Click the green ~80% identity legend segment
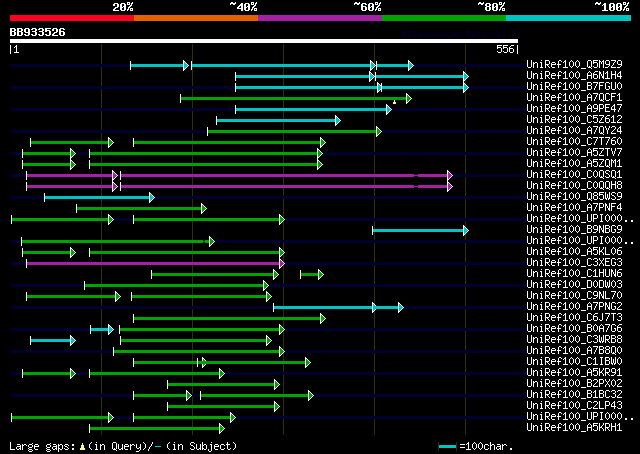This screenshot has height=454, width=640. click(444, 18)
